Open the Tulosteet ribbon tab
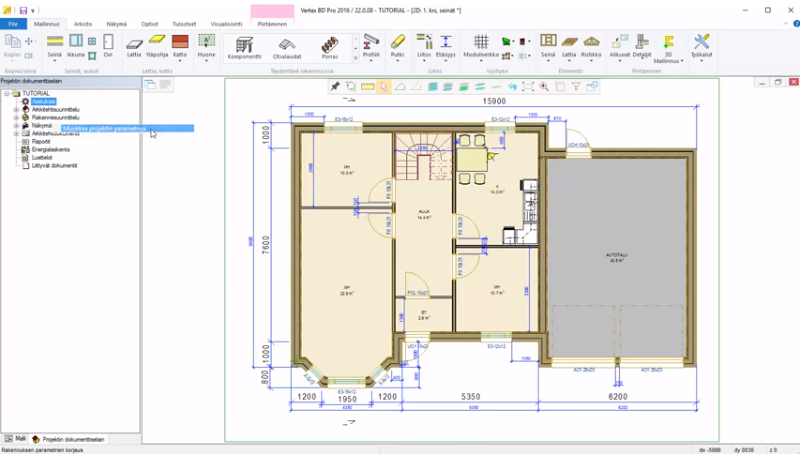Screen dimensions: 802x457 point(184,23)
